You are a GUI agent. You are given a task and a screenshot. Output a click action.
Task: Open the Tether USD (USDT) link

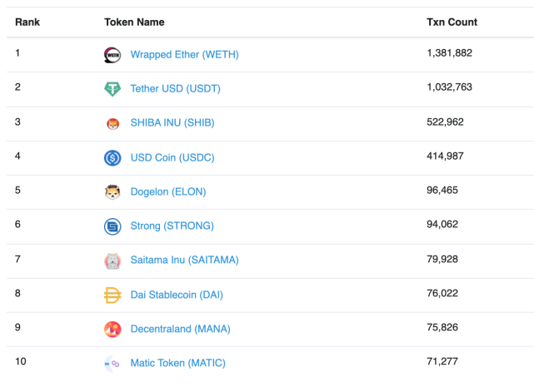pos(176,88)
